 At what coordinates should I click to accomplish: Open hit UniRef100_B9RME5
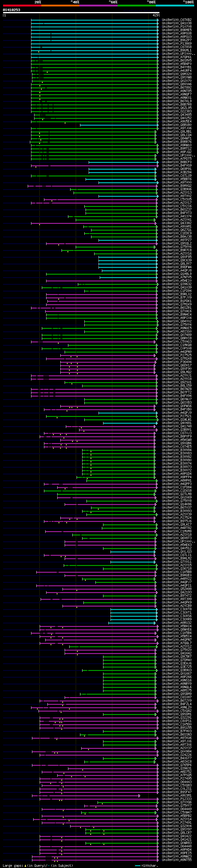(177, 30)
